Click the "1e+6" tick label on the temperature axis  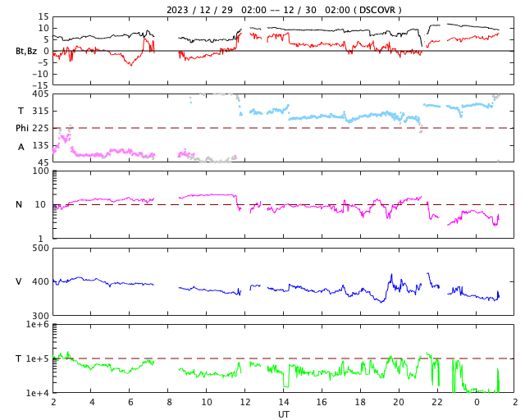point(38,324)
